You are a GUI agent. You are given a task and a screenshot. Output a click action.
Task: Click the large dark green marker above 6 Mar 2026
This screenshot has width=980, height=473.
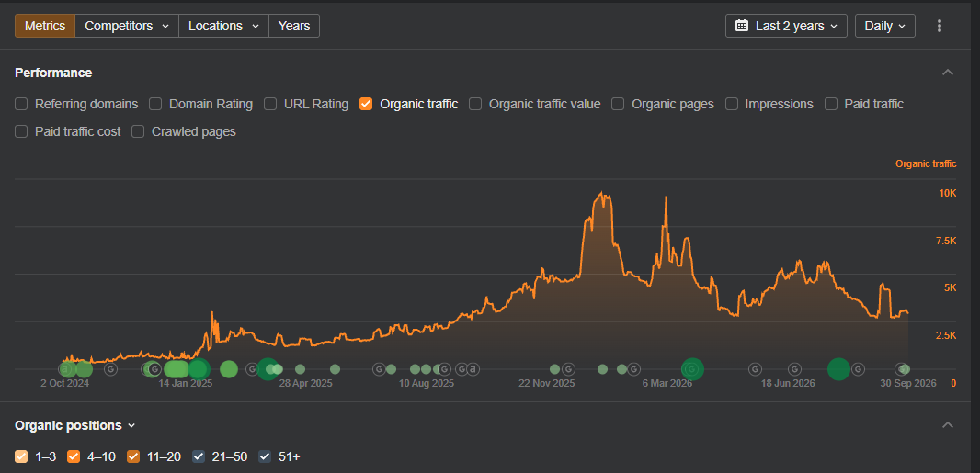[x=692, y=369]
